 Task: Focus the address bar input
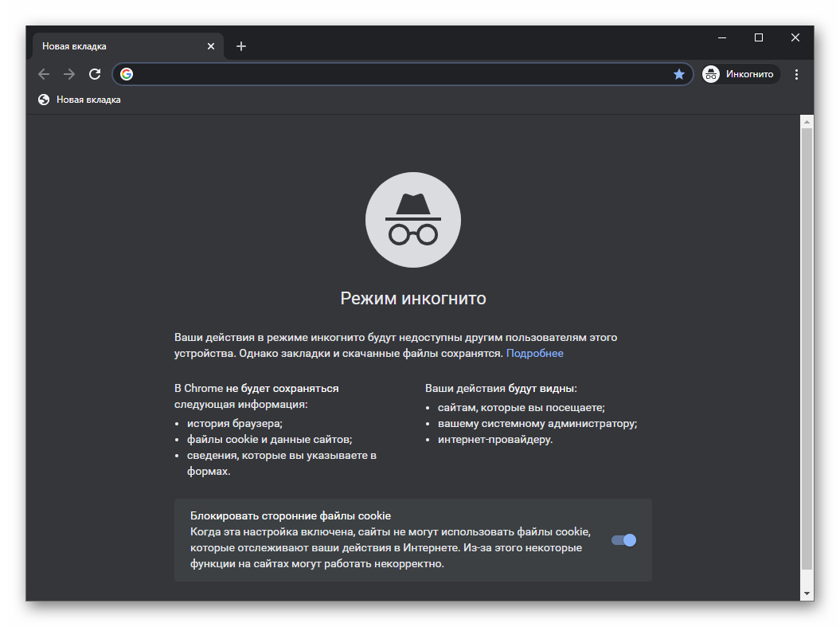(x=402, y=74)
